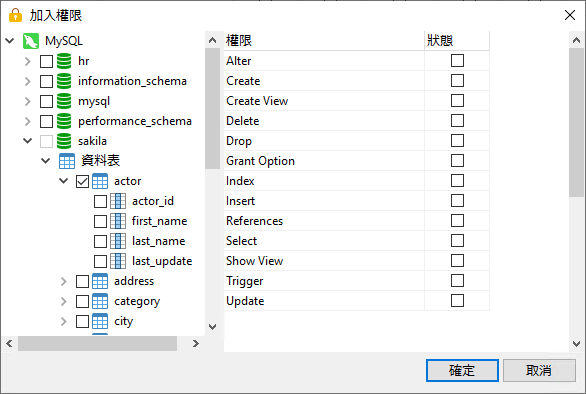This screenshot has width=586, height=394.
Task: Click the last_update column icon
Action: [118, 261]
